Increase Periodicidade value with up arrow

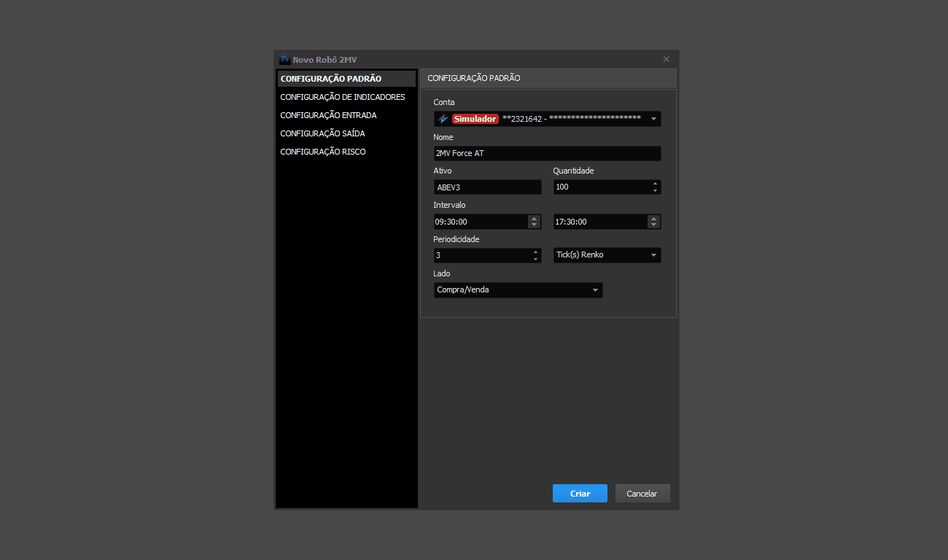[535, 252]
